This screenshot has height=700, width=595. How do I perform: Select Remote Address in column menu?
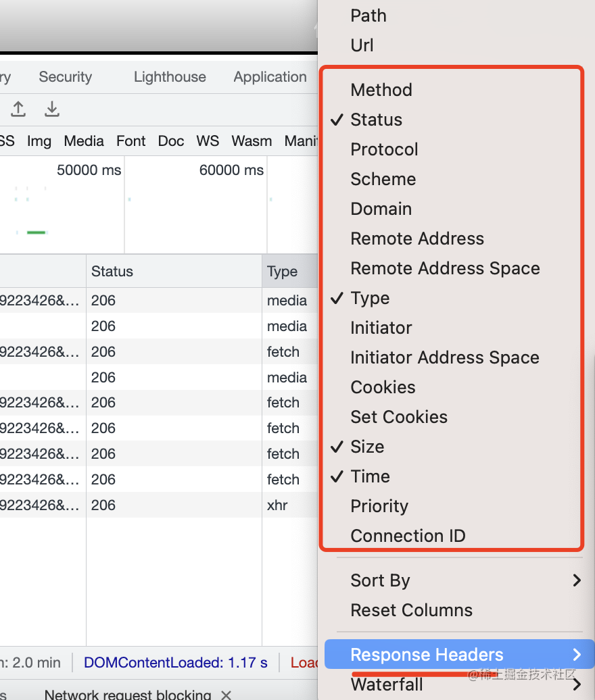pos(417,239)
